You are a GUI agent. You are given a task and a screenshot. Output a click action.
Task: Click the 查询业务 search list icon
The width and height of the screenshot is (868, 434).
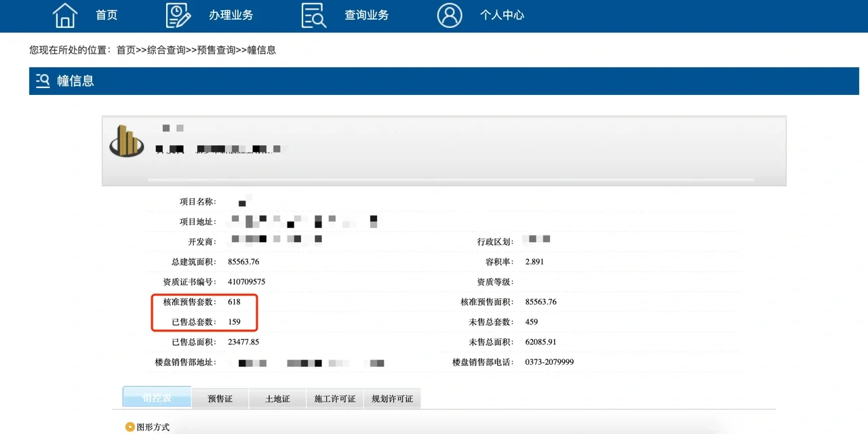click(x=314, y=15)
